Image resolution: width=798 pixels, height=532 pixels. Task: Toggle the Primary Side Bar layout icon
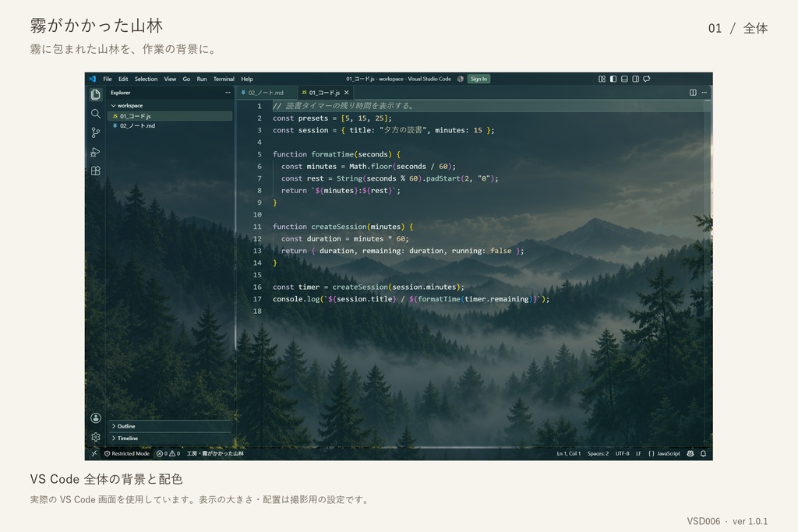tap(613, 79)
